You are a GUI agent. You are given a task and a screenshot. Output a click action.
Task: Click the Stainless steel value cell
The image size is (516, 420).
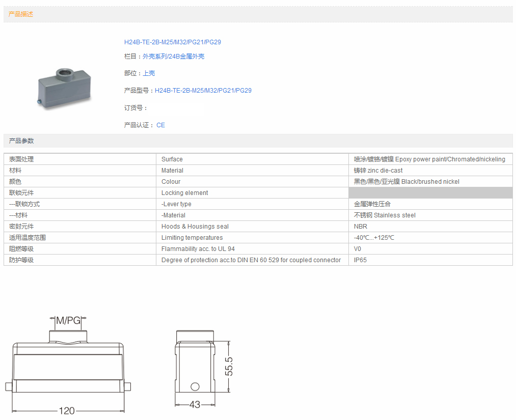385,215
